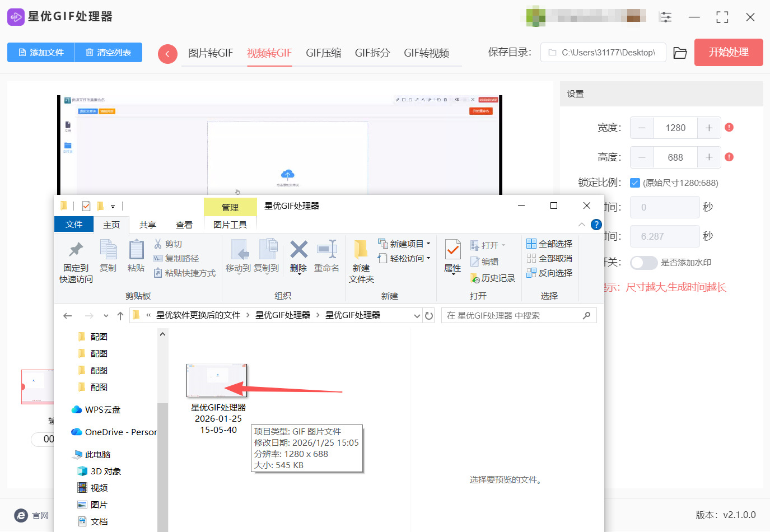770x532 pixels.
Task: Click 重命名 (rename) in Explorer ribbon
Action: (x=326, y=256)
